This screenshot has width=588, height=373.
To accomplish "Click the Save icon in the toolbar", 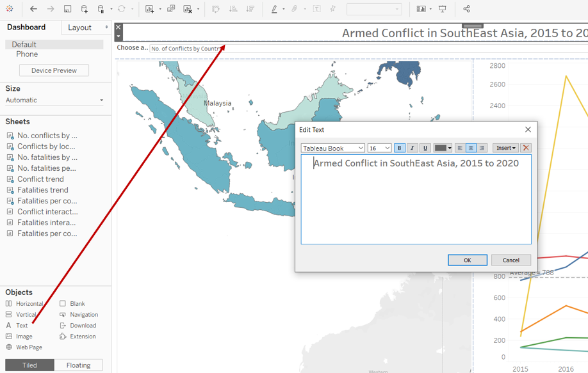I will pos(67,9).
